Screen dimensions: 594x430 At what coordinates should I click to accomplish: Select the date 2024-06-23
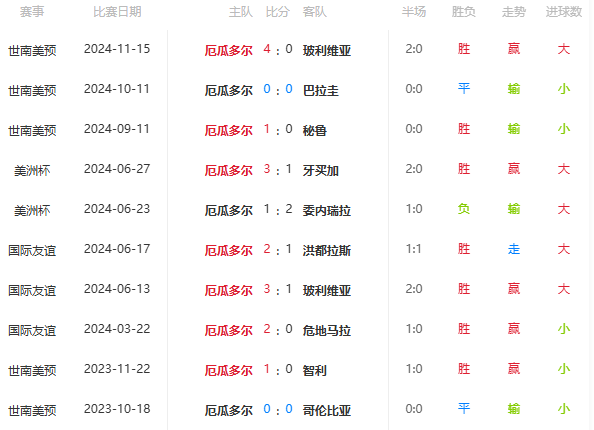click(117, 209)
